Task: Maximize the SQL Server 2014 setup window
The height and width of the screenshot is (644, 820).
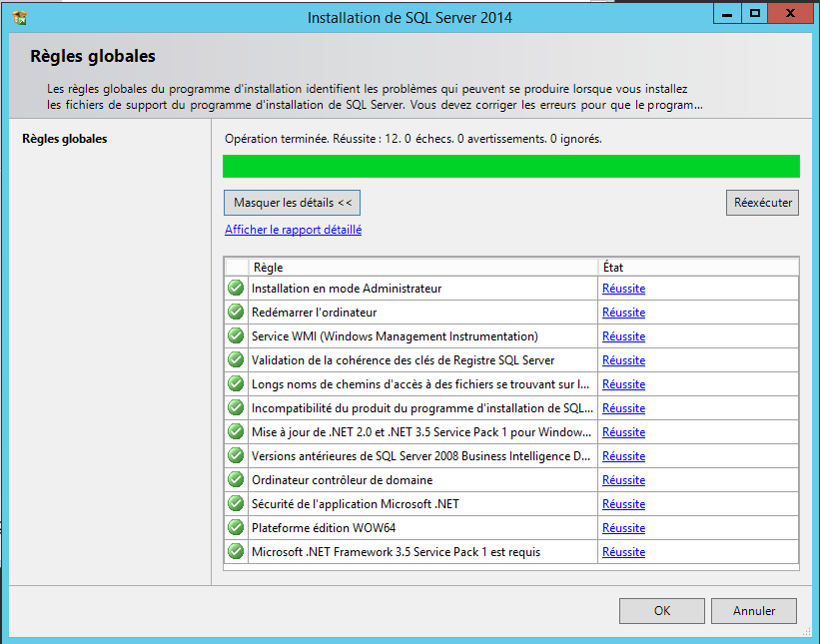Action: coord(755,14)
